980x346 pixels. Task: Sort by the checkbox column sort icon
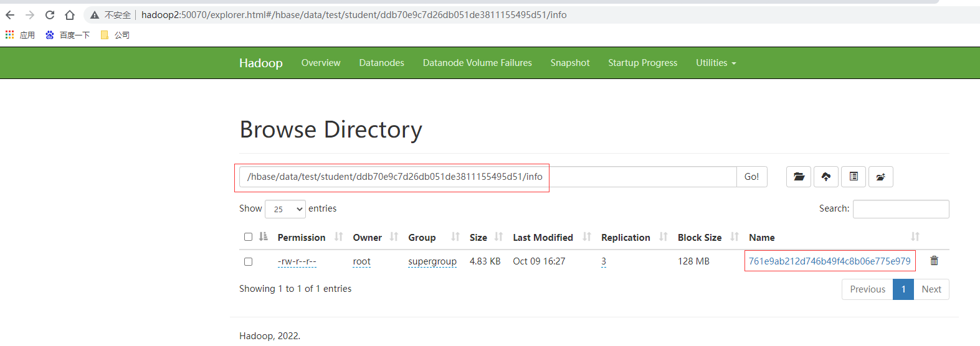[x=264, y=236]
